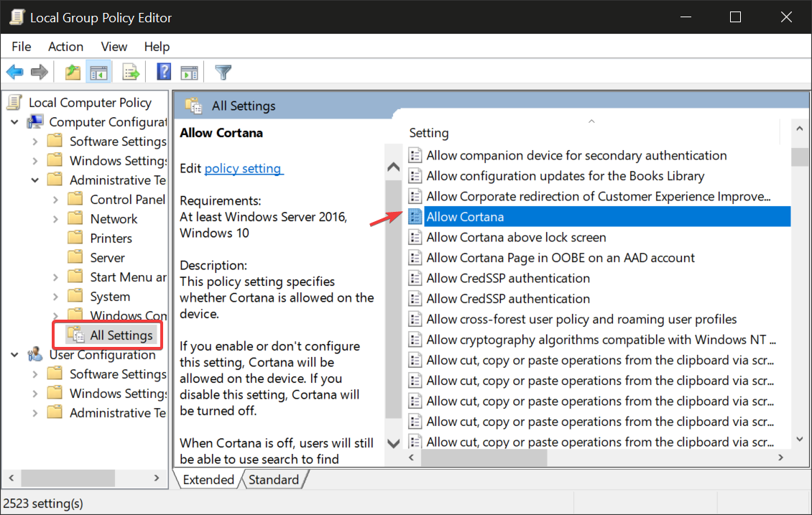Expand the Network node

(55, 219)
